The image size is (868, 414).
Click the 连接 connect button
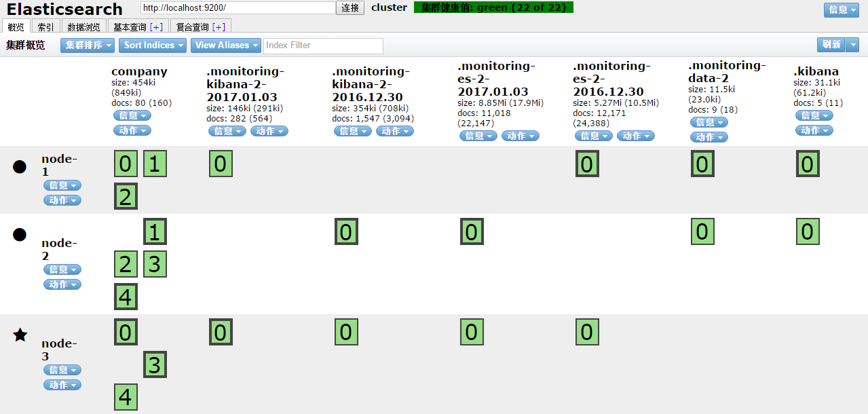[x=351, y=7]
